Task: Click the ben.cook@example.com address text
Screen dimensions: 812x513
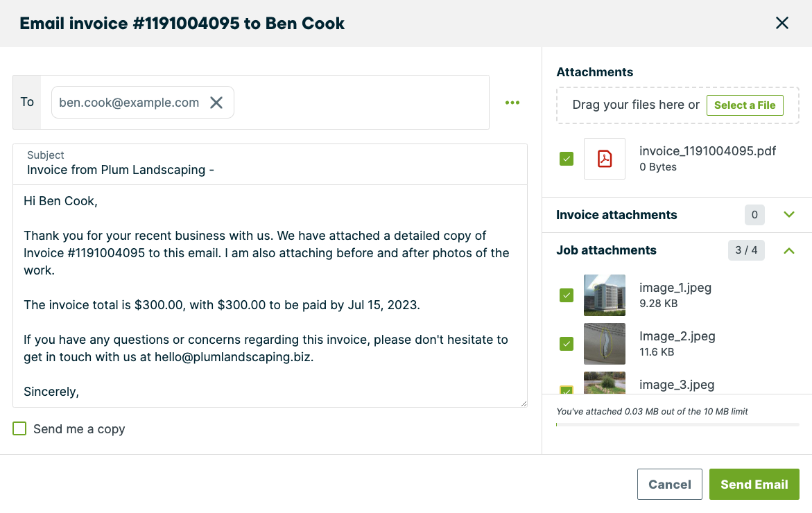Action: [x=129, y=103]
